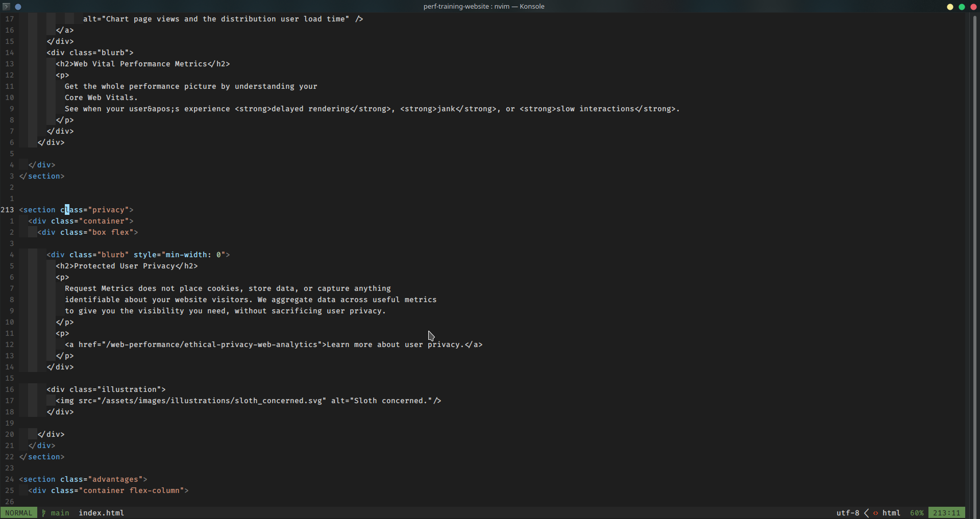Click the html filetype icon in status line
This screenshot has height=519, width=980.
[x=876, y=513]
